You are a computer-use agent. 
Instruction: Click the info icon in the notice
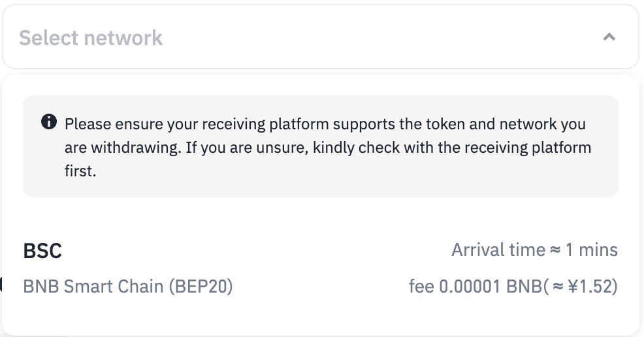48,122
